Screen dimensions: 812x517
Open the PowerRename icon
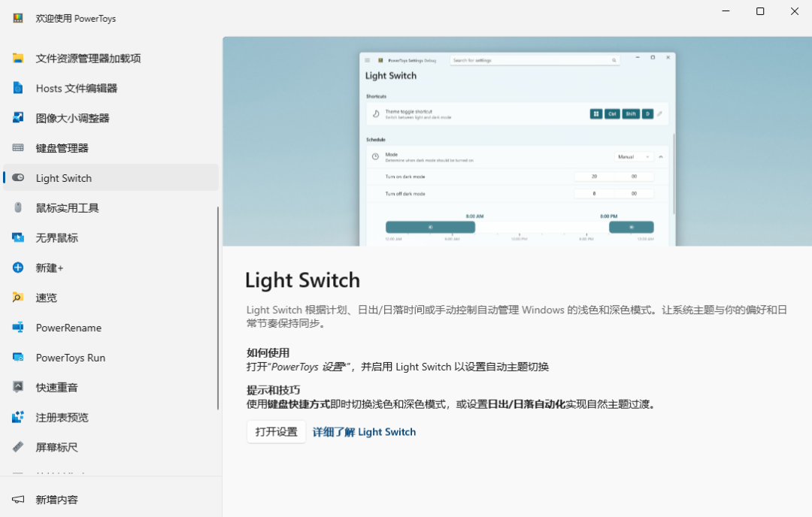click(x=18, y=328)
